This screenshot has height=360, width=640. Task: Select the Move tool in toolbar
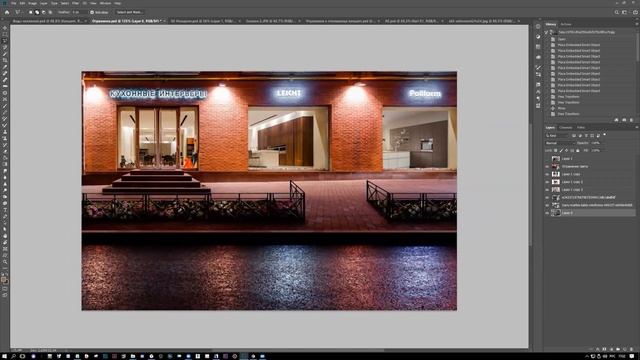(x=5, y=28)
